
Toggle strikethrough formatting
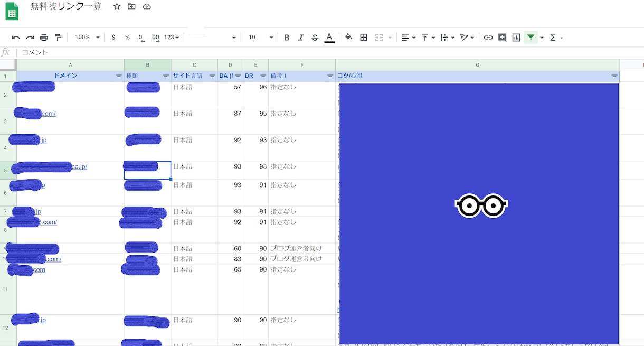[315, 38]
